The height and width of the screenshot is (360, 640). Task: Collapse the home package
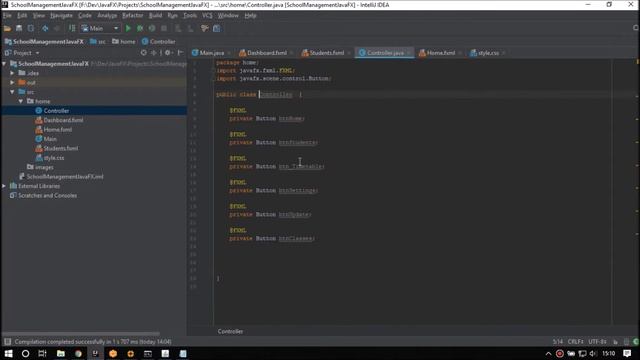pyautogui.click(x=20, y=101)
